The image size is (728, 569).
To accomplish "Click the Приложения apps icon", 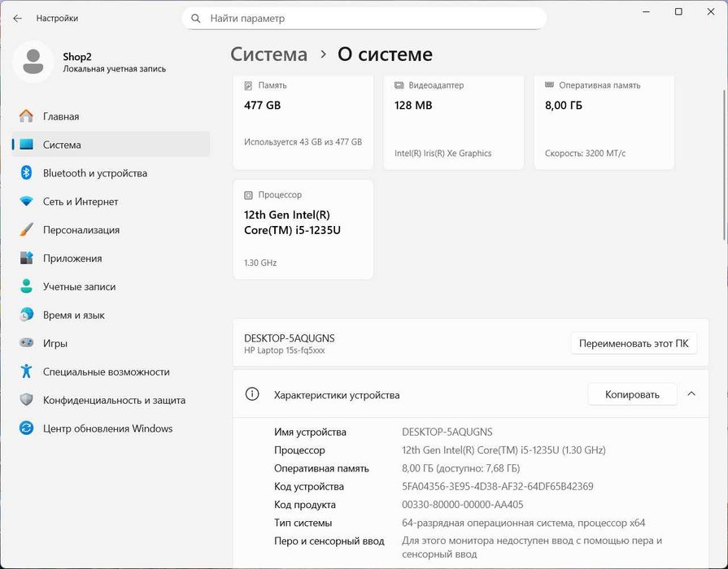I will pos(27,258).
